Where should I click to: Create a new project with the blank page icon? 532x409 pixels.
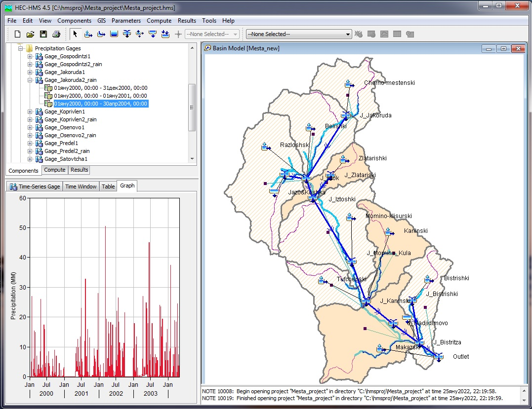(17, 34)
